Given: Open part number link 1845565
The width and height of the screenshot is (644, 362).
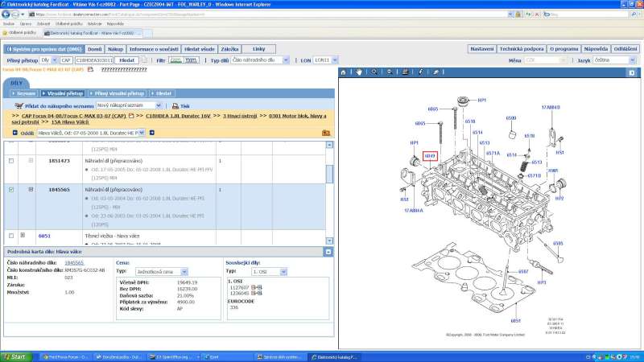Looking at the screenshot, I should pyautogui.click(x=74, y=262).
